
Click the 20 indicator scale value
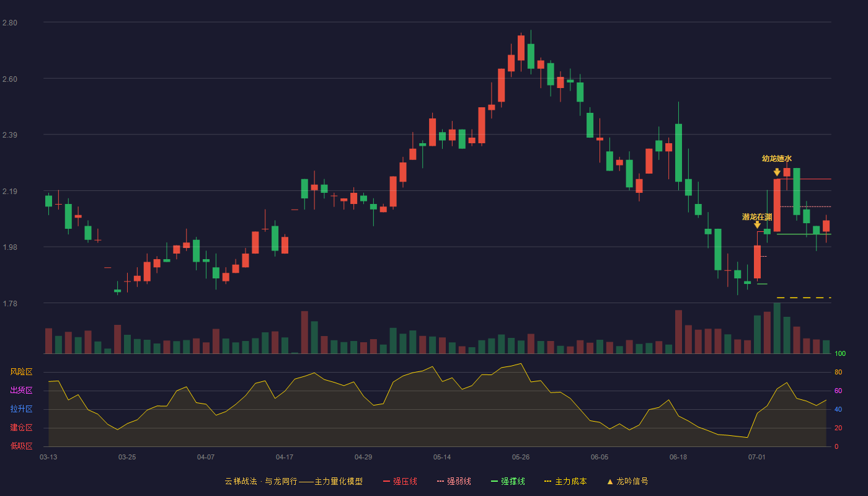[x=838, y=428]
